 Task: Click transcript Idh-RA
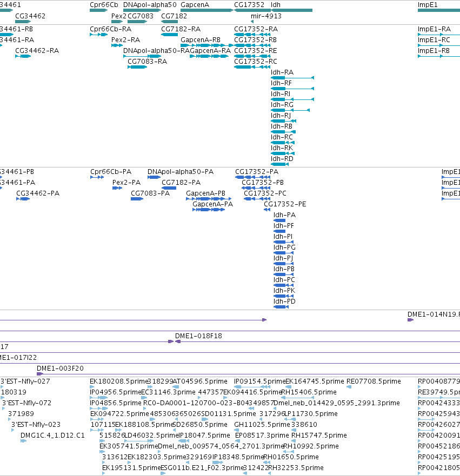(282, 72)
